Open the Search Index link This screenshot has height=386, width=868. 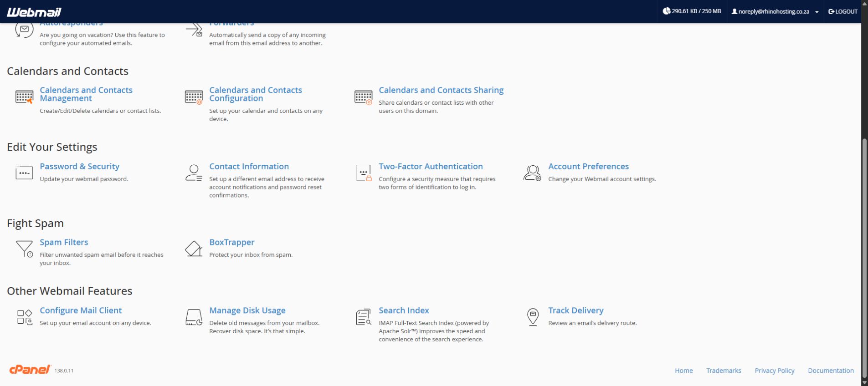click(404, 310)
